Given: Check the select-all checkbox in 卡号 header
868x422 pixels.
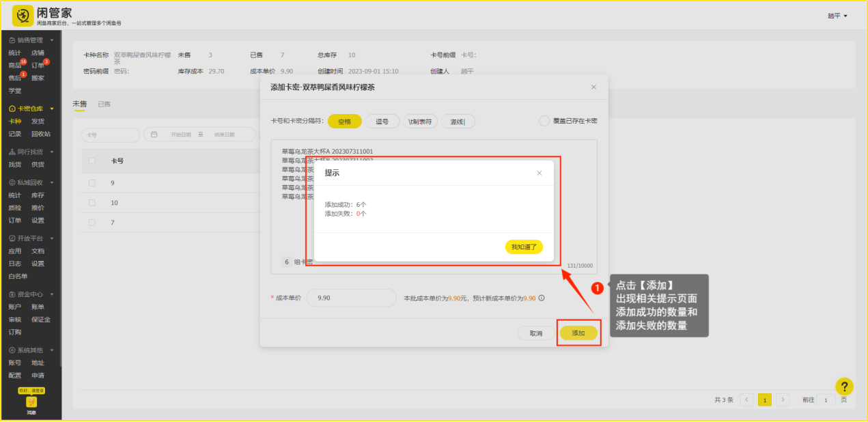Looking at the screenshot, I should pyautogui.click(x=92, y=161).
